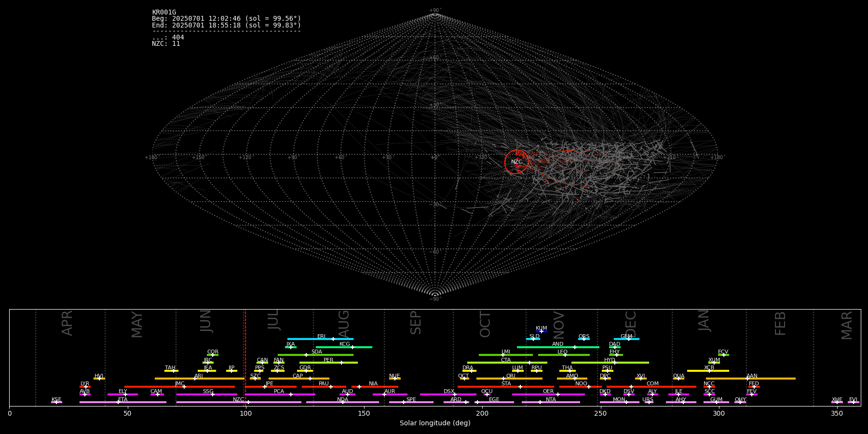Click the NOO shower label
The width and height of the screenshot is (868, 434).
(582, 384)
